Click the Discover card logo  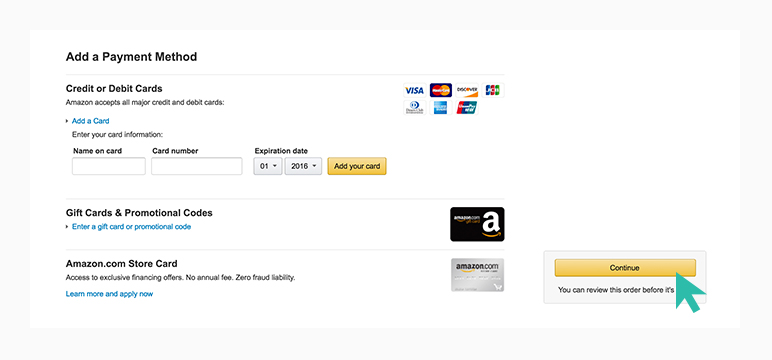pyautogui.click(x=467, y=90)
